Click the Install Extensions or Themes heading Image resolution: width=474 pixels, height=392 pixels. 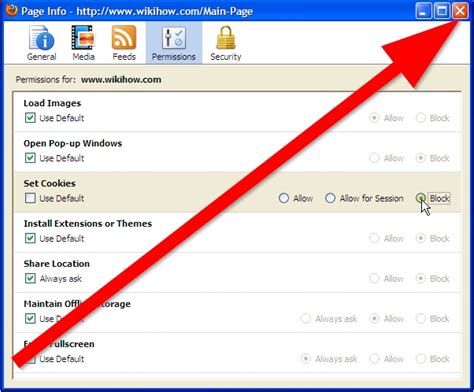coord(88,223)
